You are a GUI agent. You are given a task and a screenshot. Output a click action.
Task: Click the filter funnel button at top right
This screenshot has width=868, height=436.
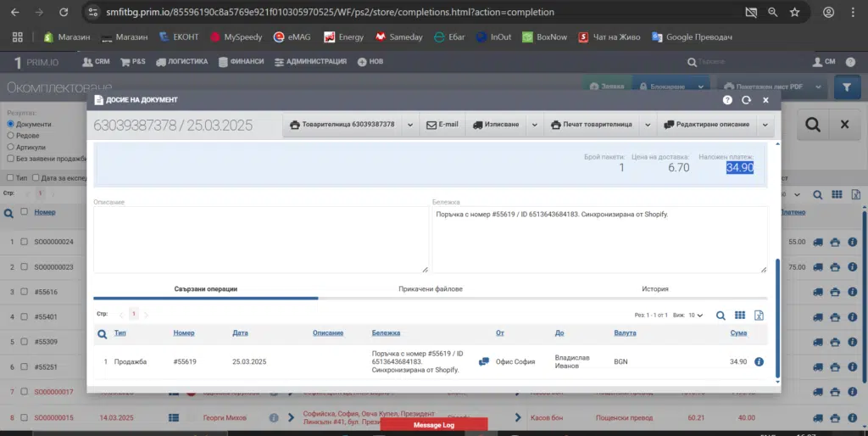coord(847,87)
